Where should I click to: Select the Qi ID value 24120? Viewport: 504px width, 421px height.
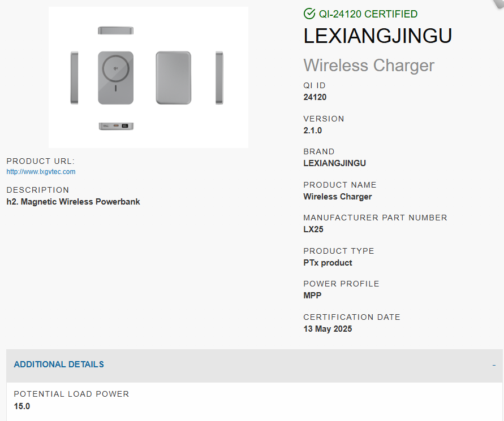pos(315,97)
